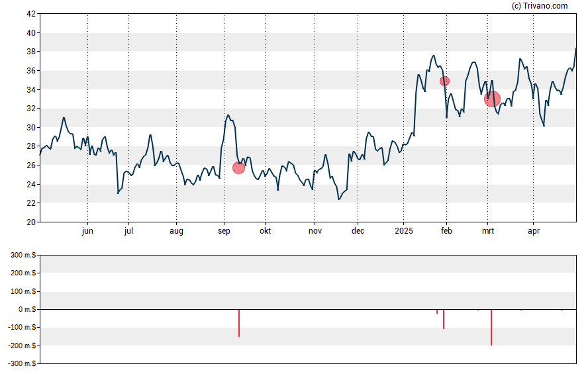The image size is (588, 374).
Task: Click the "200 m.$" axis value
Action: pos(23,273)
